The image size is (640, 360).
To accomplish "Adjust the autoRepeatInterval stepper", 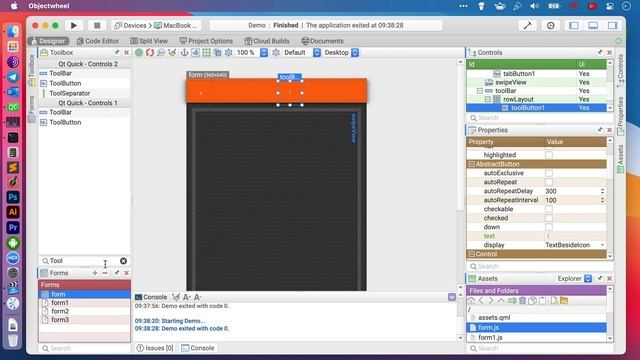I will pos(602,200).
